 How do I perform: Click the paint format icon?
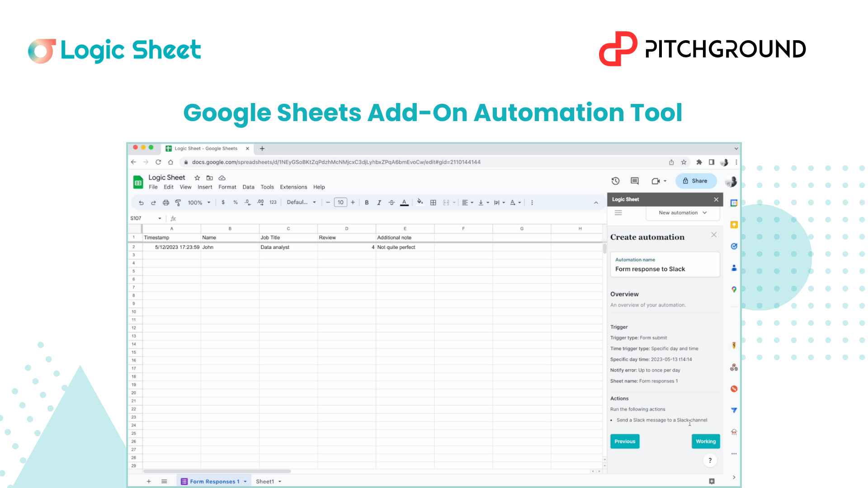tap(178, 202)
